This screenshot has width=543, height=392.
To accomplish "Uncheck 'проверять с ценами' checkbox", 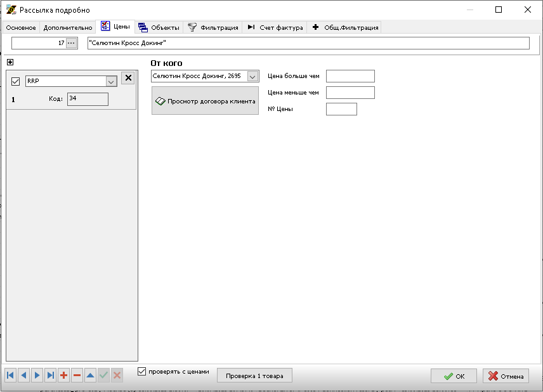I will 142,372.
